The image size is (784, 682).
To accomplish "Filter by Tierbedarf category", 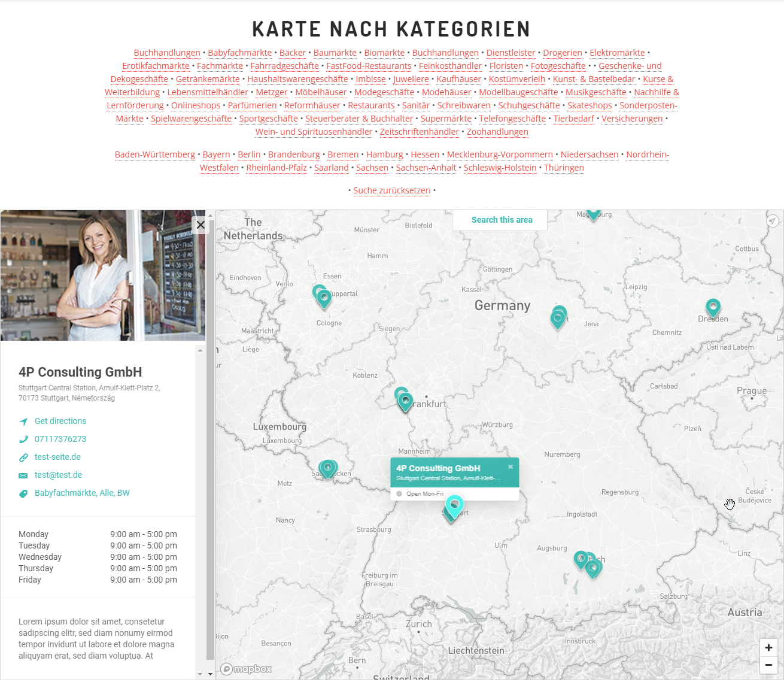I will (574, 119).
